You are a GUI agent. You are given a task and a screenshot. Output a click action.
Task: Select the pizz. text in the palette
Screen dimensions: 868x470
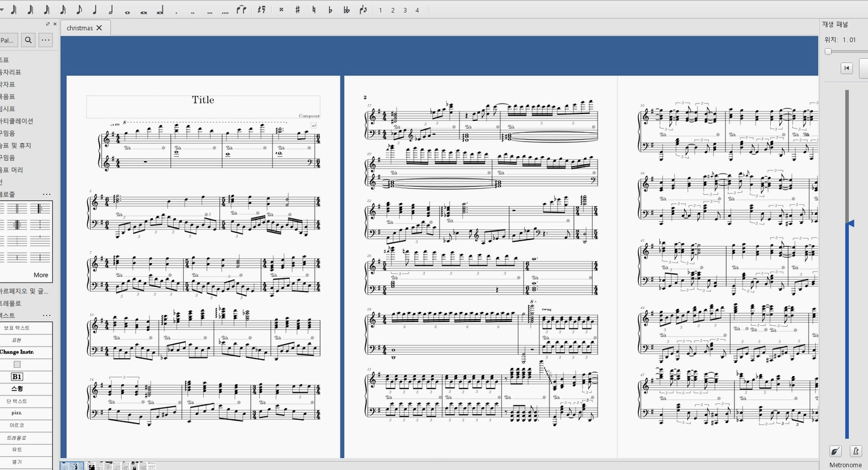(x=17, y=413)
